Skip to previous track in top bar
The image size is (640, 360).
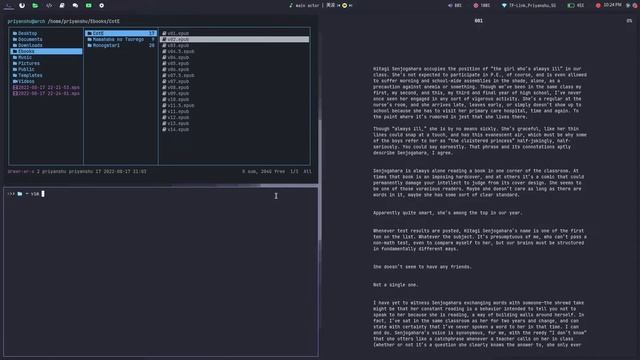click(339, 5)
